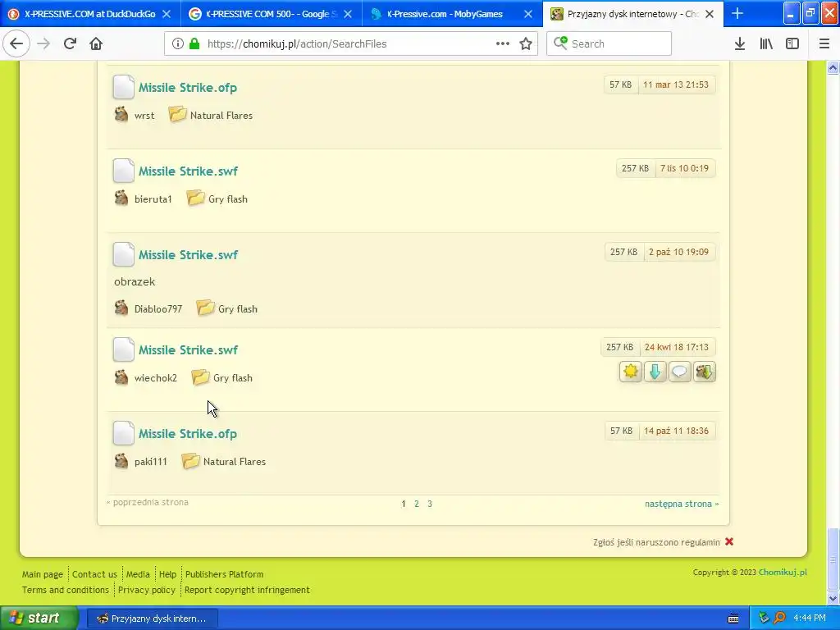
Task: Open Missile Strike.swf uploaded by Diabloo797
Action: click(188, 254)
